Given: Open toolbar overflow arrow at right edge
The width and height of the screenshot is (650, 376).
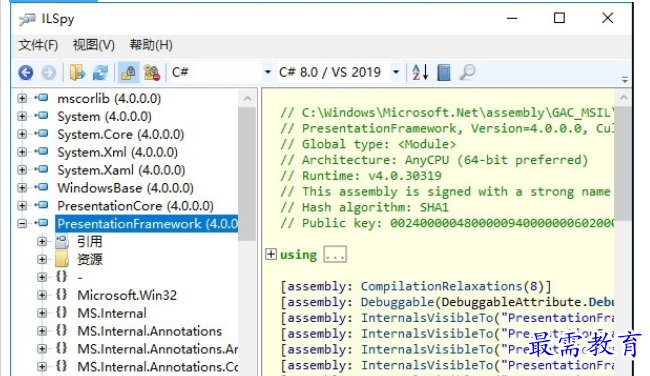Looking at the screenshot, I should [625, 79].
